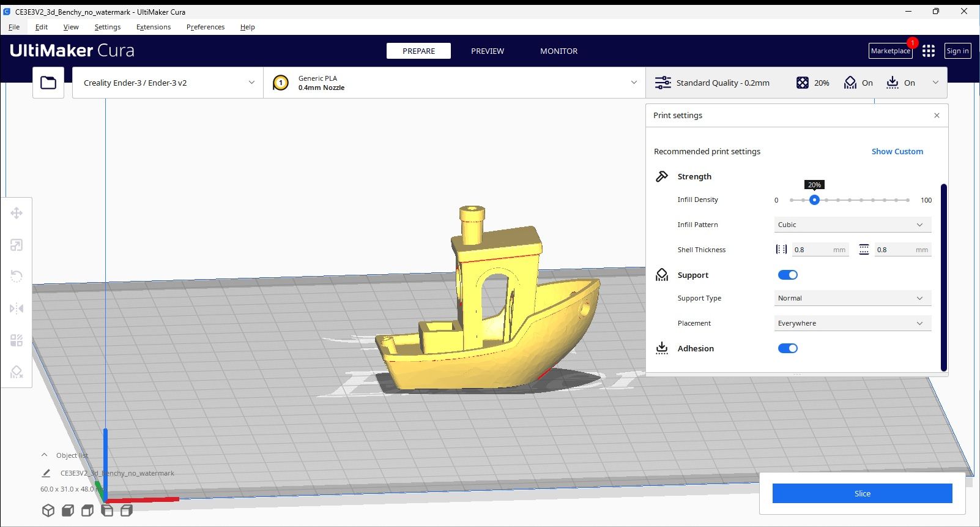Open the Preferences menu
This screenshot has height=527, width=980.
(206, 27)
